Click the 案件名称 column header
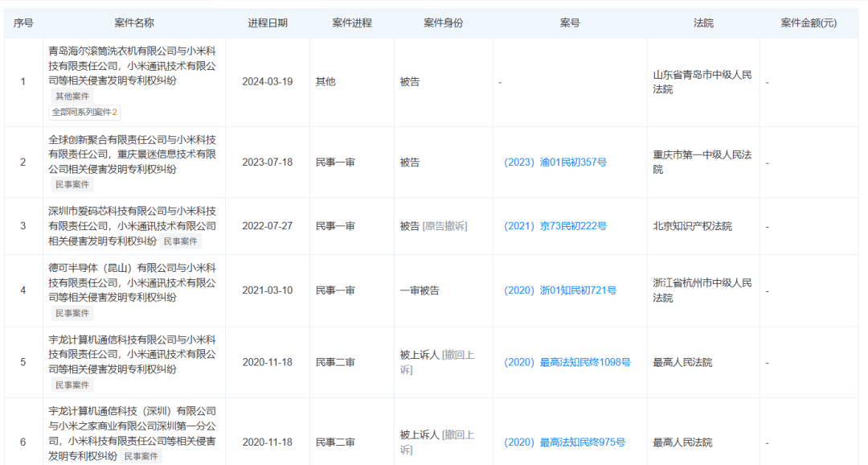The width and height of the screenshot is (868, 465). (134, 23)
